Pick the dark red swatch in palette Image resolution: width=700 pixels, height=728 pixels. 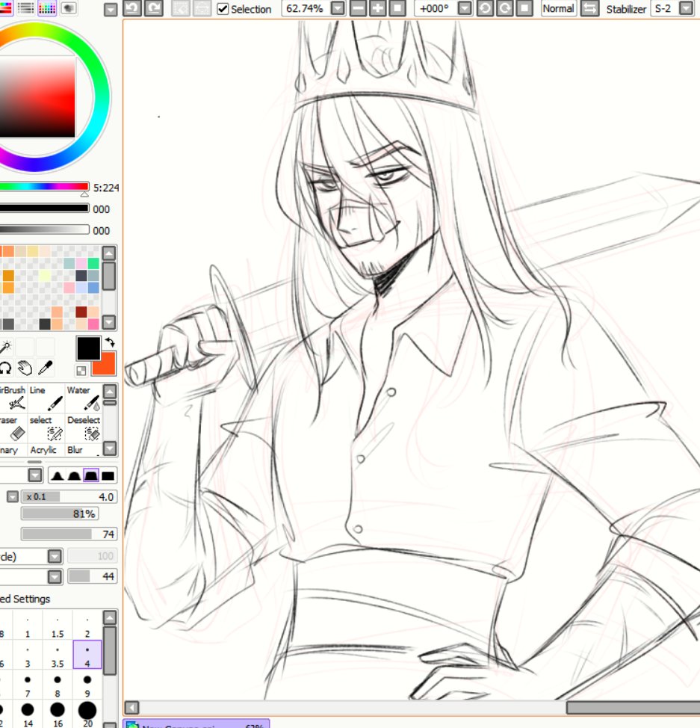(x=81, y=312)
